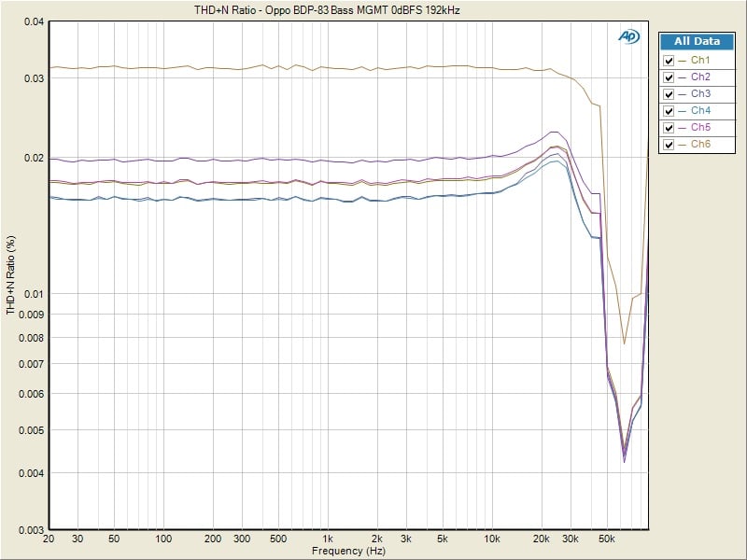747x560 pixels.
Task: Click the AP logo in the graph corner
Action: pyautogui.click(x=628, y=36)
